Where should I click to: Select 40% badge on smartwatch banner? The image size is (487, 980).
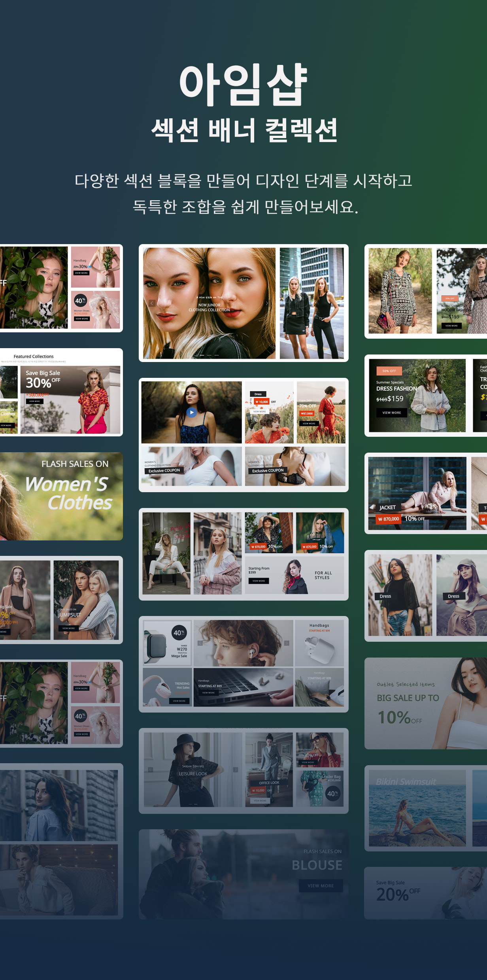point(179,633)
